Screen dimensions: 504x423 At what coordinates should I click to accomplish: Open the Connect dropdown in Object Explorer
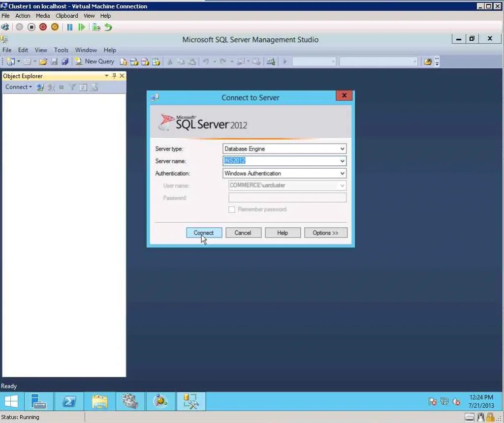(18, 87)
